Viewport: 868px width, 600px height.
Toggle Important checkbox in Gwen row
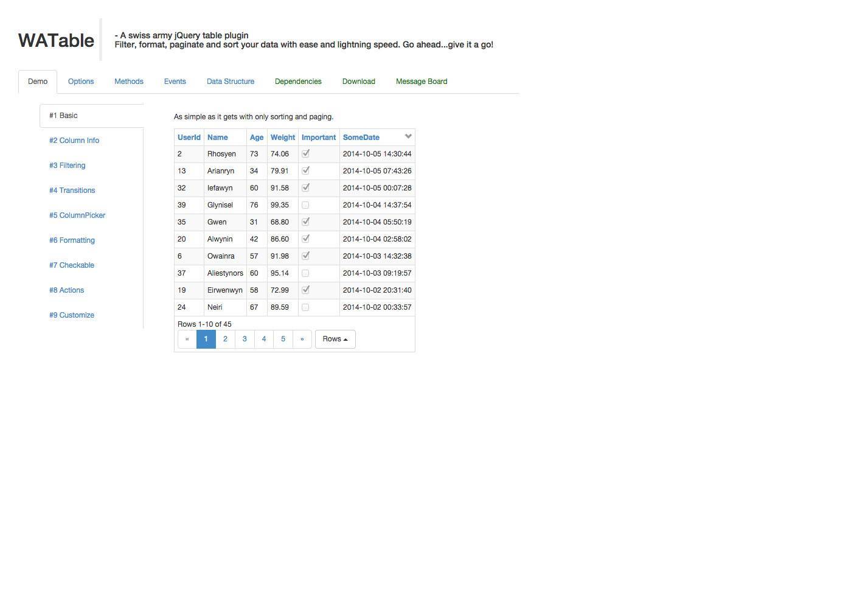coord(305,222)
